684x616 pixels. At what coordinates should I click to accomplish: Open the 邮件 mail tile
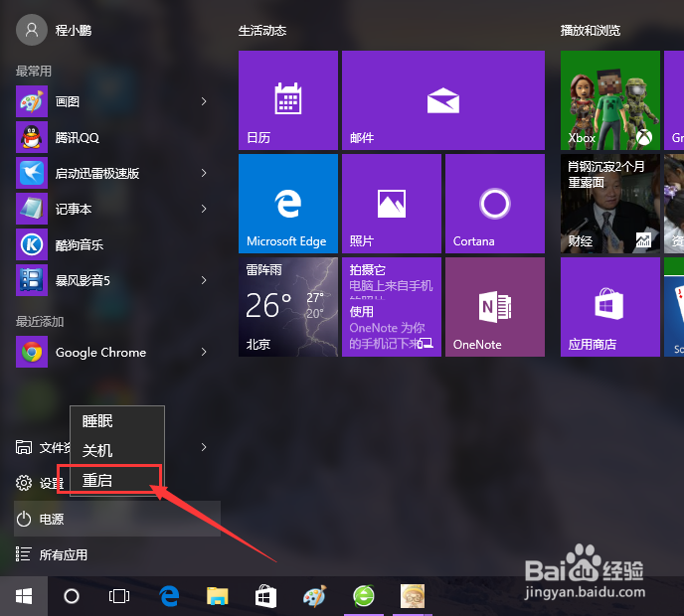[x=443, y=100]
